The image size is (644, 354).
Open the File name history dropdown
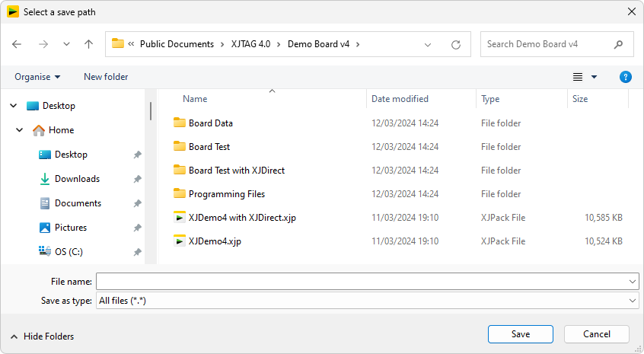point(633,282)
